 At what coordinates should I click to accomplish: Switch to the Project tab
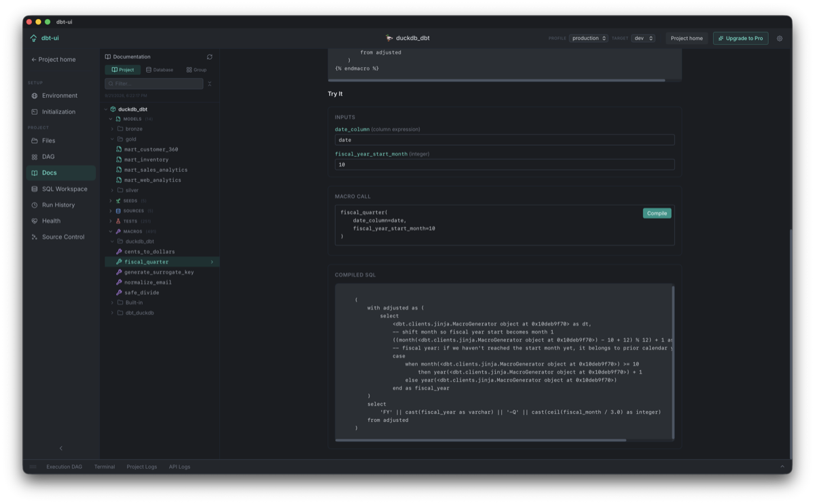[x=123, y=70]
